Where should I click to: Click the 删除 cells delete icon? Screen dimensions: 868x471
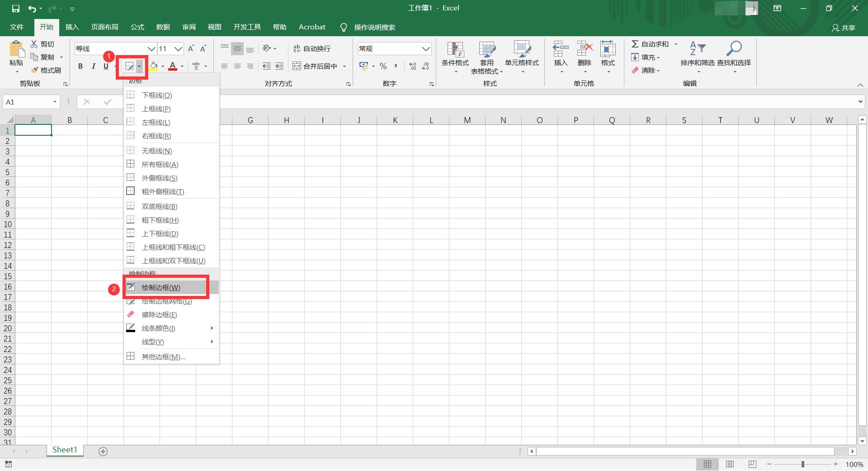coord(585,49)
